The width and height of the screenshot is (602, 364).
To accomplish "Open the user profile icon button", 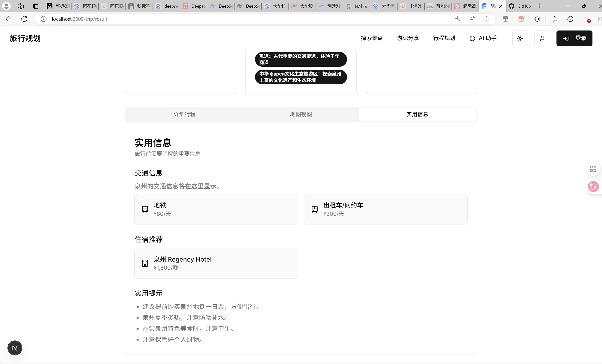I will tap(542, 38).
